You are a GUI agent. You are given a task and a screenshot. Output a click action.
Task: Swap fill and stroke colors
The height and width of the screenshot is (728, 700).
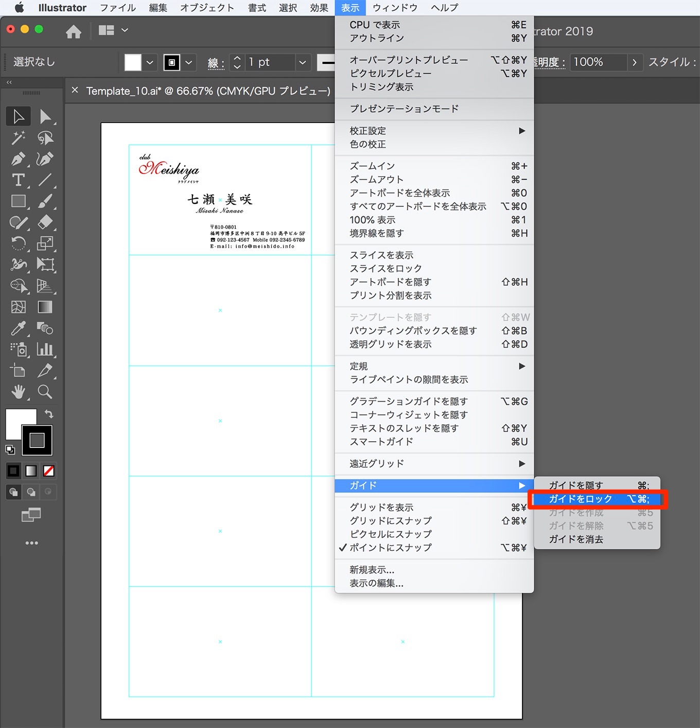tap(49, 414)
